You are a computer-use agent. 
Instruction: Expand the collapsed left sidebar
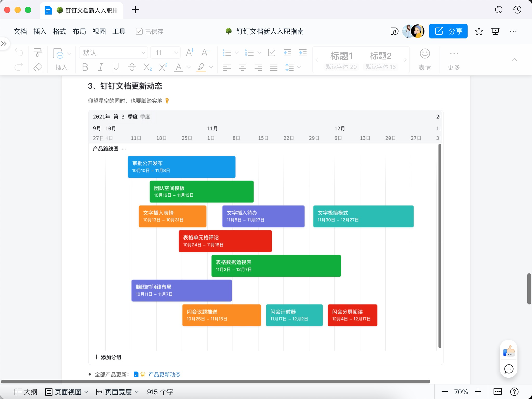4,43
